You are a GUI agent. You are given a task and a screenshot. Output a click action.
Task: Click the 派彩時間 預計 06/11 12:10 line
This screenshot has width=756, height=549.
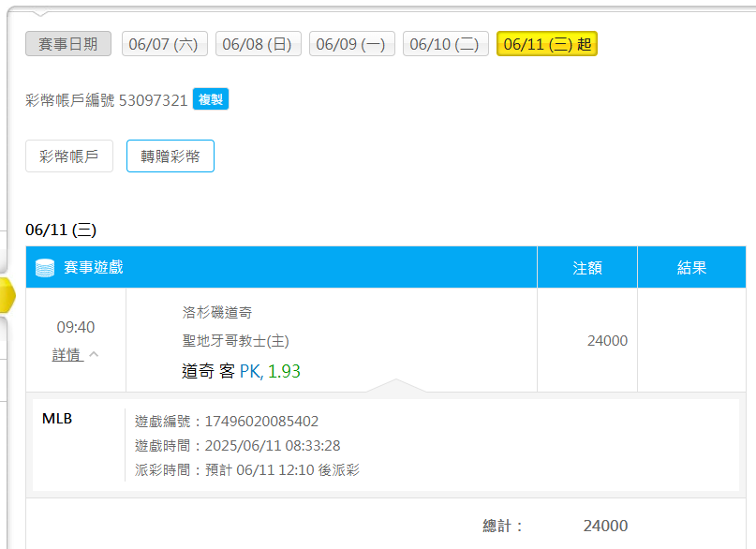(247, 469)
